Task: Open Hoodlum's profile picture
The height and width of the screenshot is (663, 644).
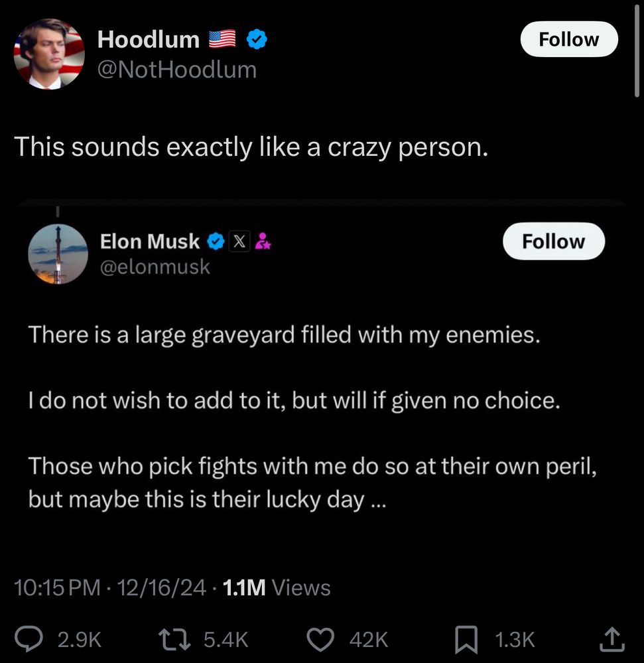Action: (49, 54)
